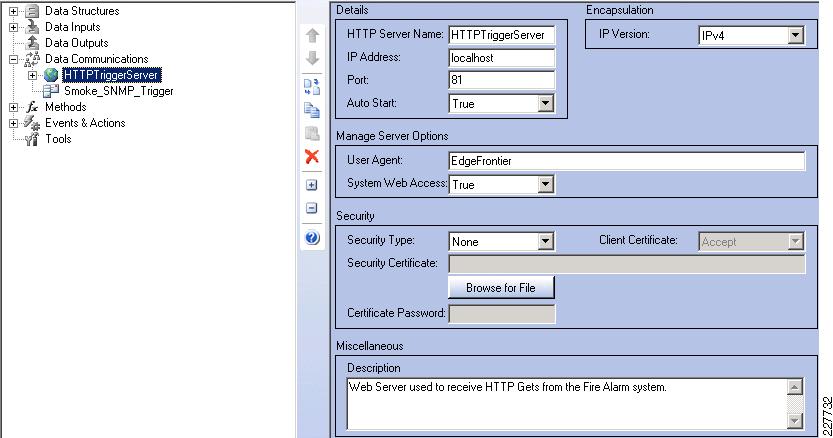Select Data Structures tree label
833x438 pixels.
(82, 11)
